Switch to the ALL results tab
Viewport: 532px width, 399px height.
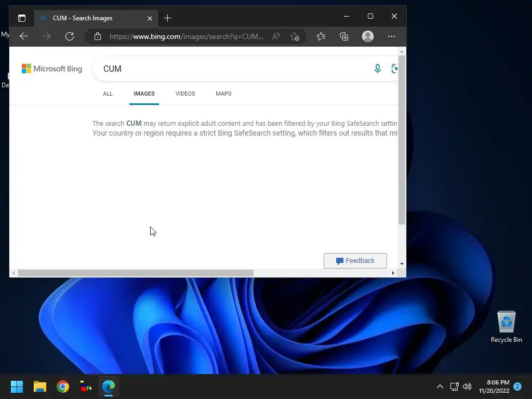coord(108,94)
